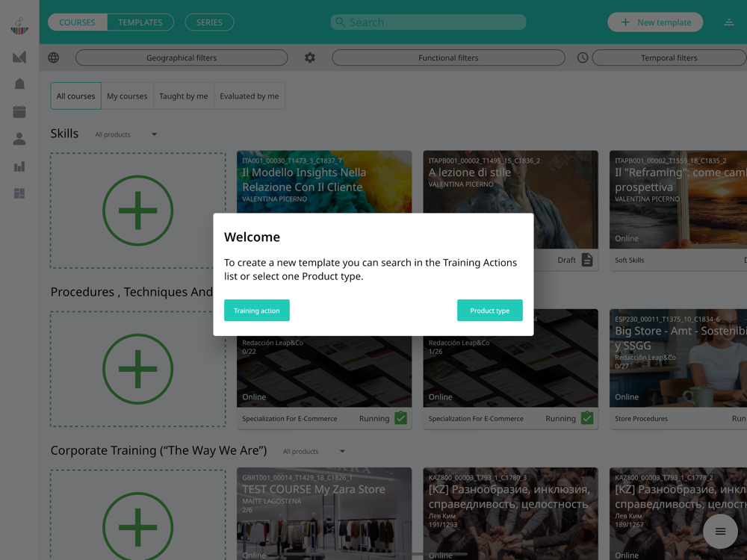Open the Skills All products dropdown
The image size is (747, 560).
point(125,134)
